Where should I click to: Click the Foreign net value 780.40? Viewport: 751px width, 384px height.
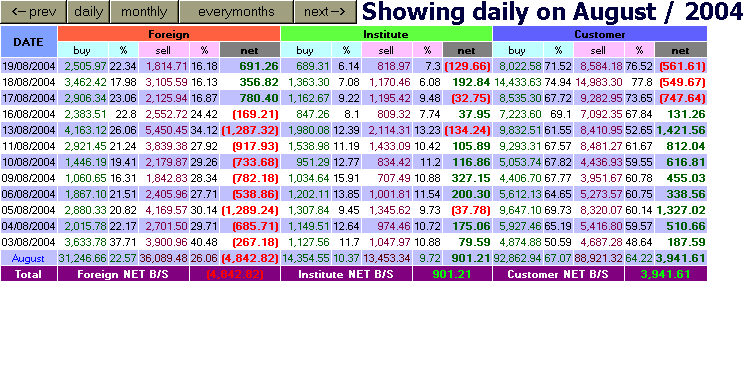(259, 98)
